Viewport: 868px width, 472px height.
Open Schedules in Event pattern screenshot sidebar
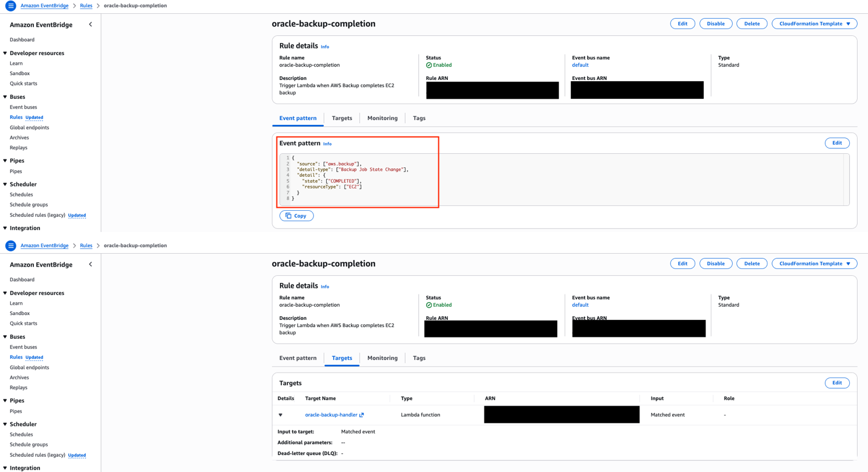click(x=21, y=194)
